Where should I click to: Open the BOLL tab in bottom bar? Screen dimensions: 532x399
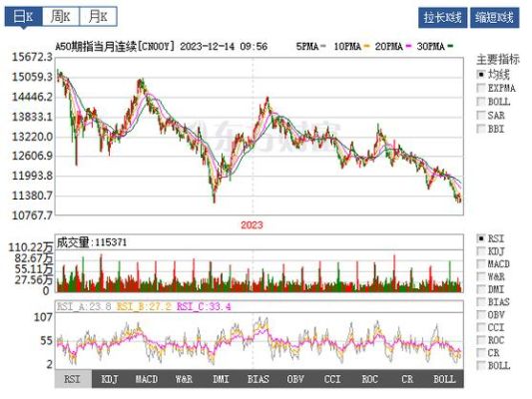pos(444,379)
